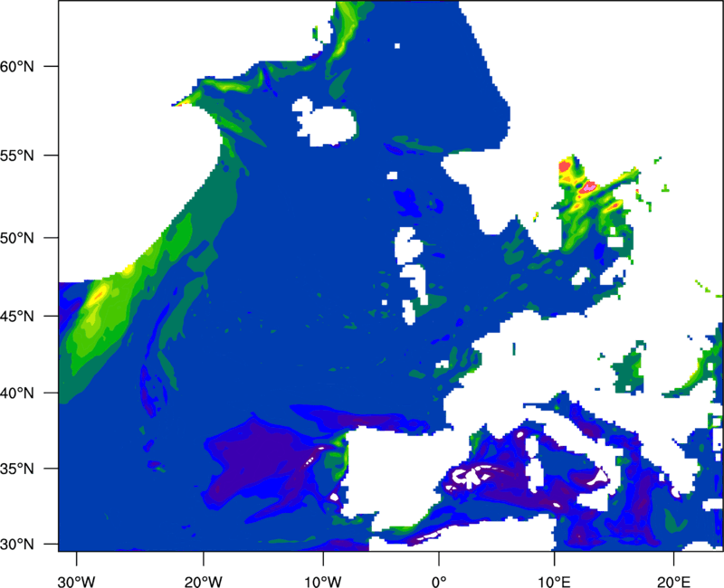Click the 35°N latitude label
This screenshot has width=724, height=588.
click(x=17, y=469)
